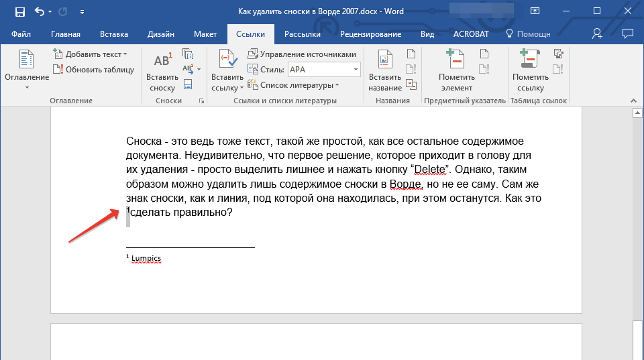Click the Undo arrow in the quick access toolbar
The width and height of the screenshot is (644, 360).
pyautogui.click(x=40, y=11)
